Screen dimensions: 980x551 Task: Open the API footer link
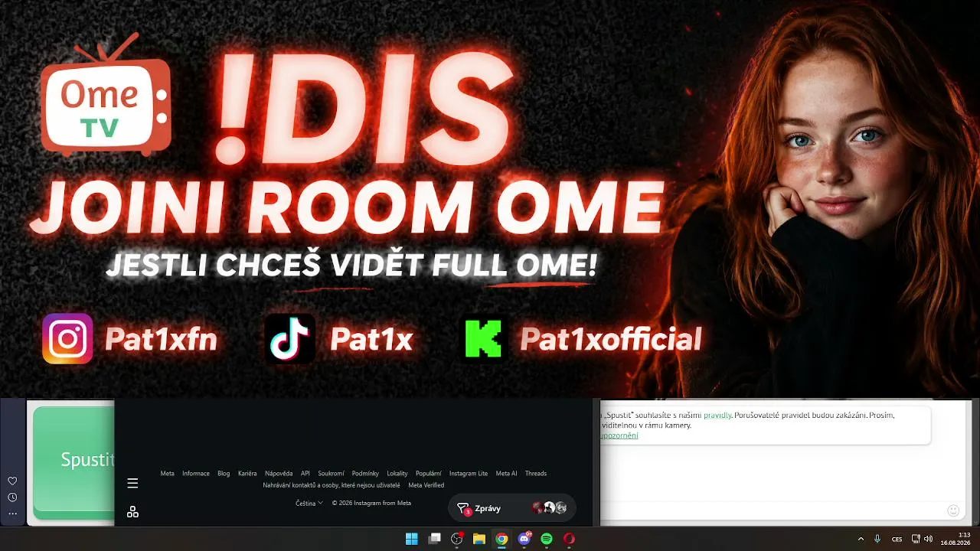click(305, 474)
